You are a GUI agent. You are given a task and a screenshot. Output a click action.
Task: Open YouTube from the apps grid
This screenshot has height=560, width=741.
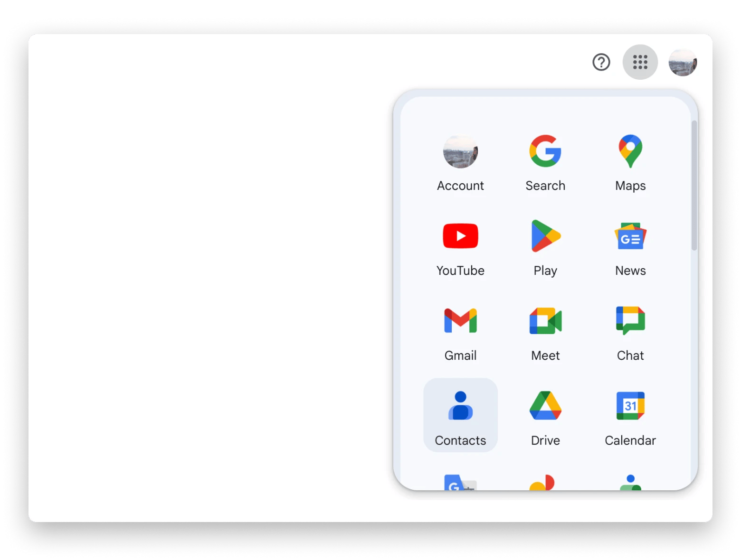460,247
